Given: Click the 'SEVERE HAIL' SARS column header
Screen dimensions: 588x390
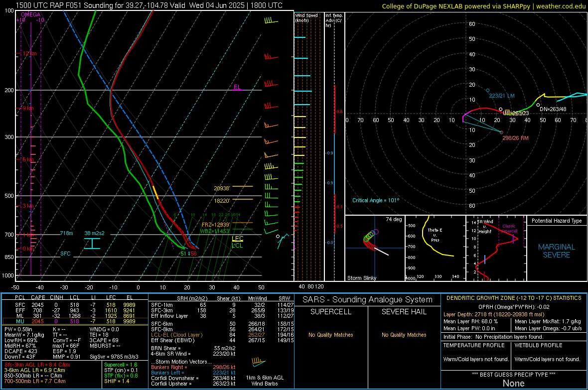Looking at the screenshot, I should click(404, 312).
